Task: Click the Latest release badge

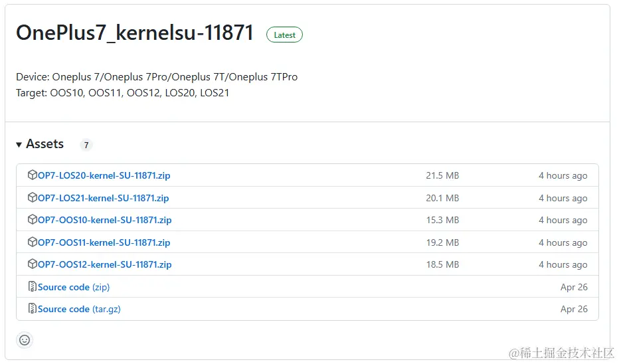Action: 285,35
